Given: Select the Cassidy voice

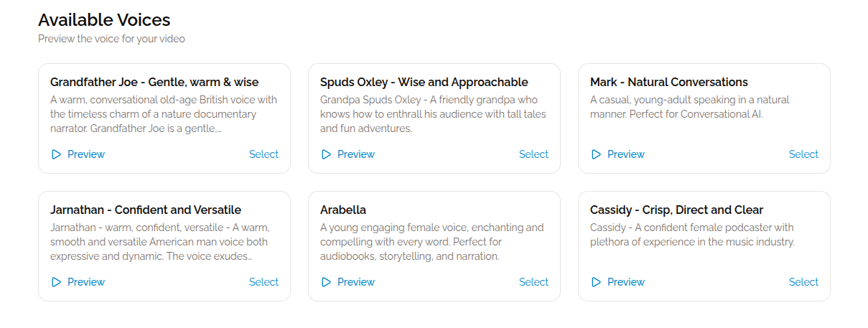Looking at the screenshot, I should (803, 282).
